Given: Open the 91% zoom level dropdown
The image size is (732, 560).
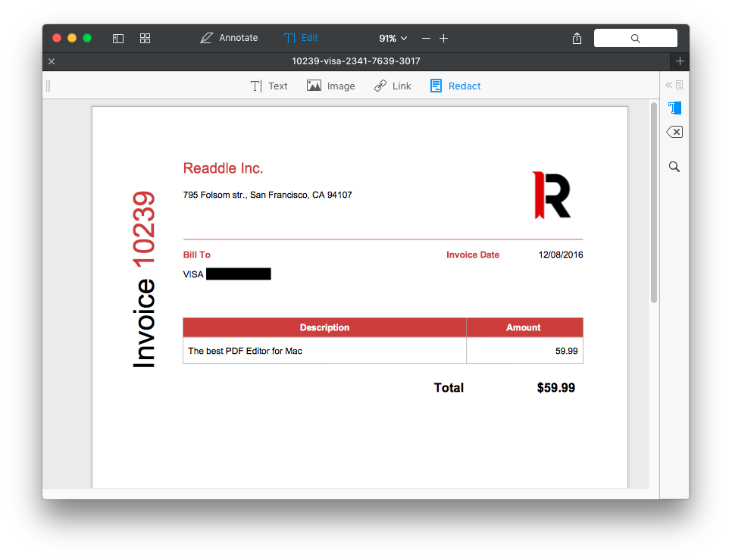Looking at the screenshot, I should click(x=393, y=38).
